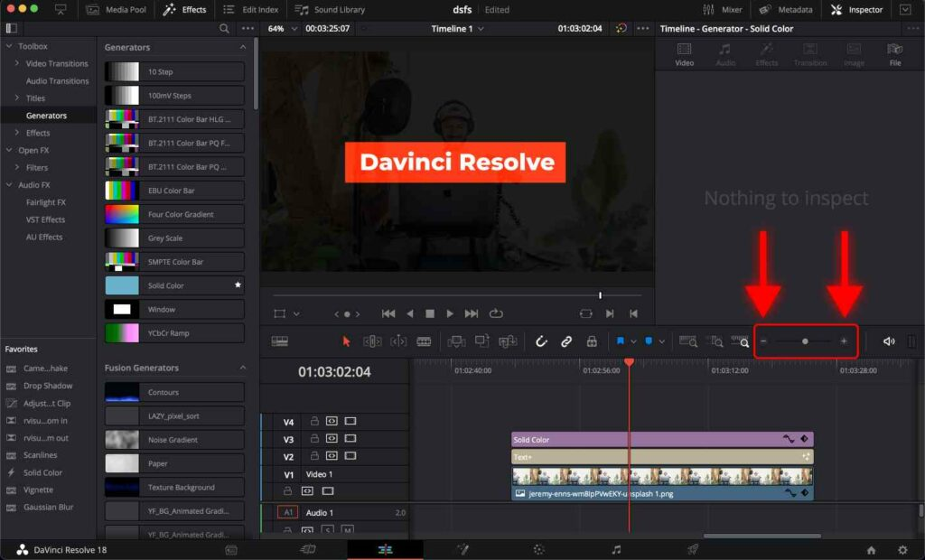Mute audio with the speaker icon
This screenshot has width=925, height=560.
point(889,341)
